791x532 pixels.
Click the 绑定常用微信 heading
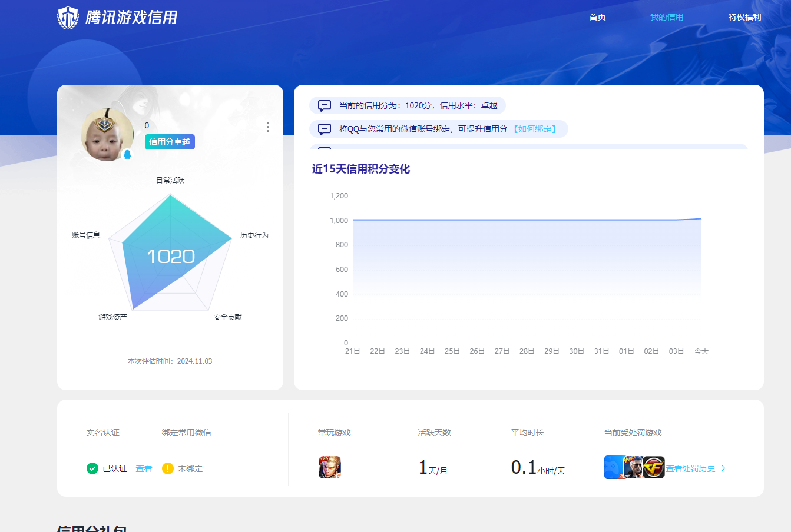186,433
